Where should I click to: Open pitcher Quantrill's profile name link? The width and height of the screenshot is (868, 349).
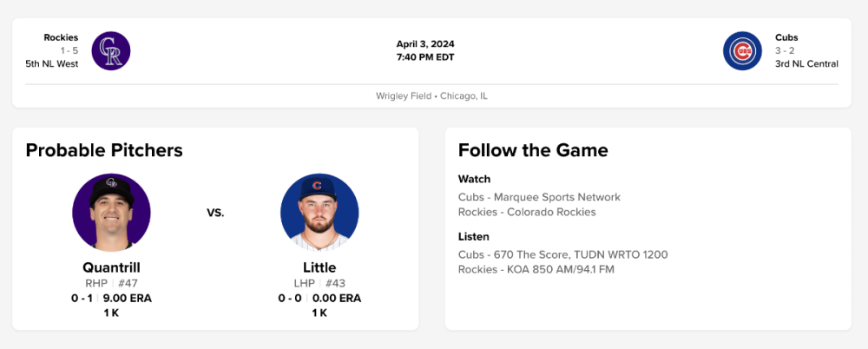point(111,267)
